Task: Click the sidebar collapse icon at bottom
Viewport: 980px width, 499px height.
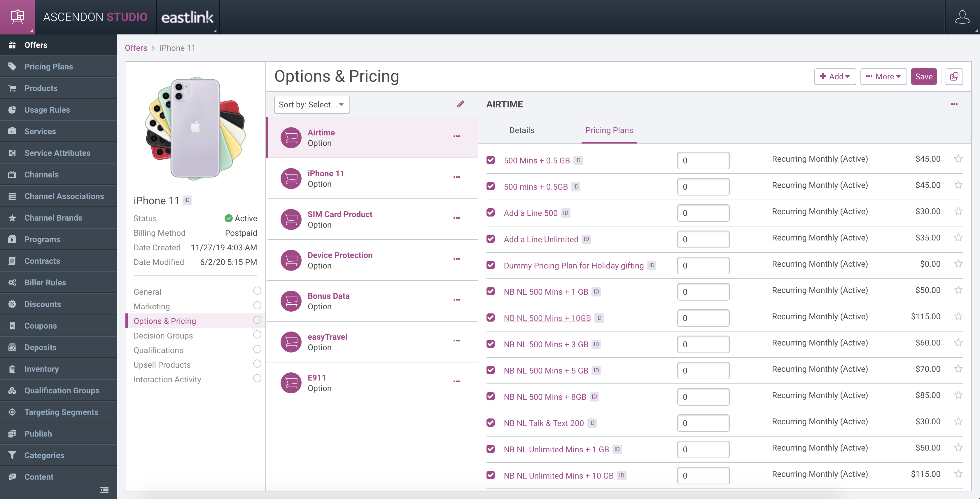Action: point(104,490)
